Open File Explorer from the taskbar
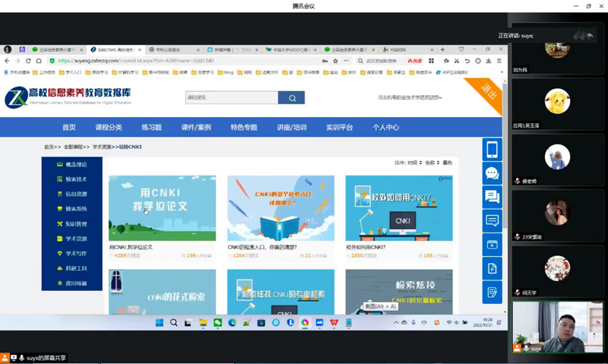Screen dimensions: 608x364 coord(203,322)
